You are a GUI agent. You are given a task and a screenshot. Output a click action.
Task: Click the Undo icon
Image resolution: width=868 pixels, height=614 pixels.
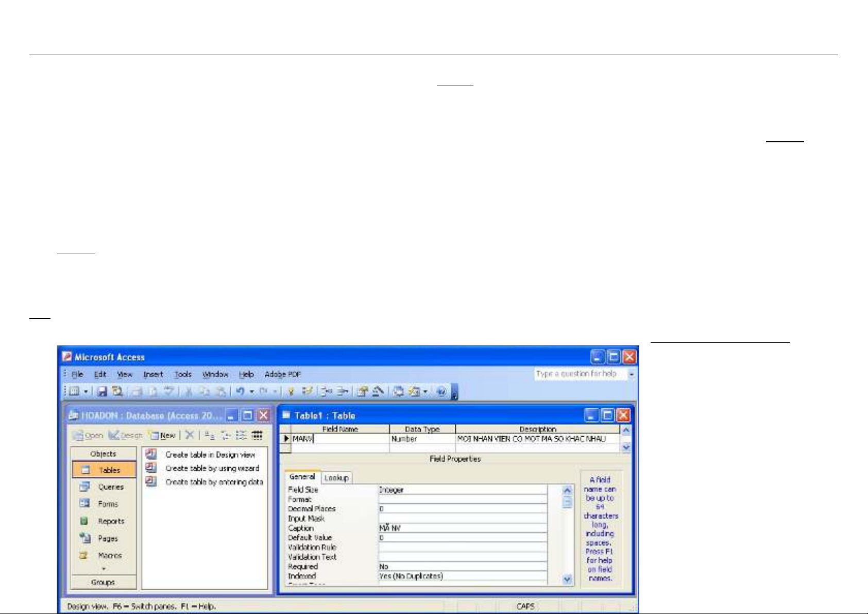pos(240,392)
